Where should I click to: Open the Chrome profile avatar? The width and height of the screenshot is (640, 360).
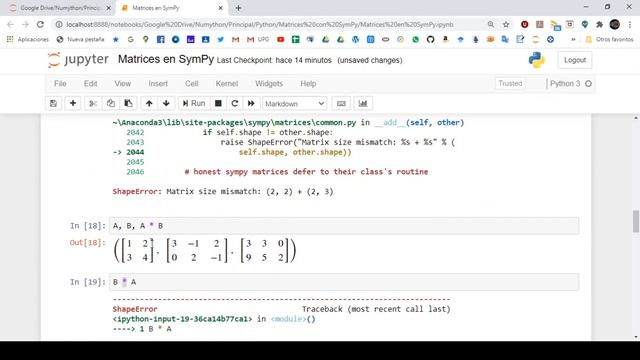(x=615, y=24)
